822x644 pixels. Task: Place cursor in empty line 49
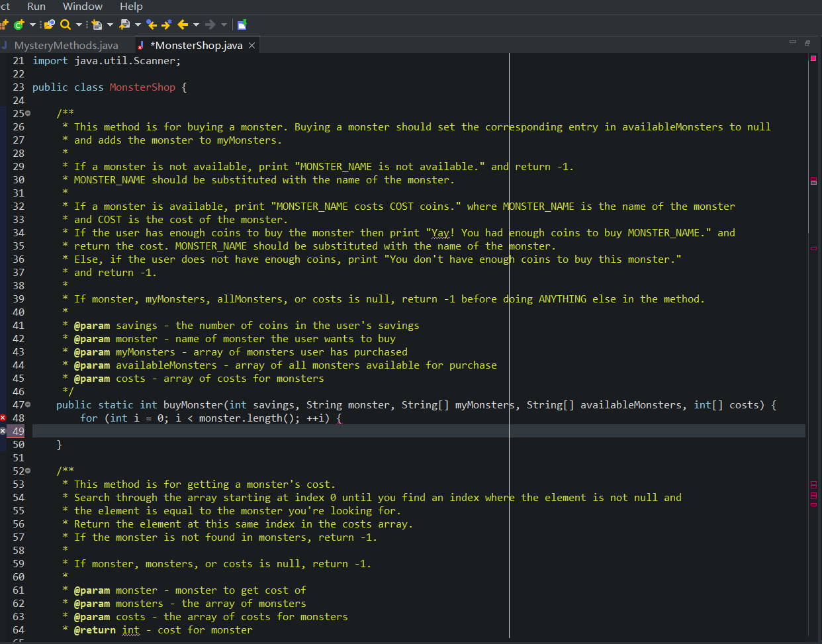pos(418,431)
